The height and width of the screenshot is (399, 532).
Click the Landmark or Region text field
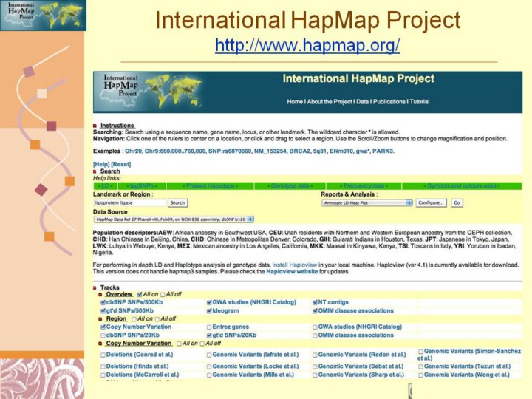[129, 202]
